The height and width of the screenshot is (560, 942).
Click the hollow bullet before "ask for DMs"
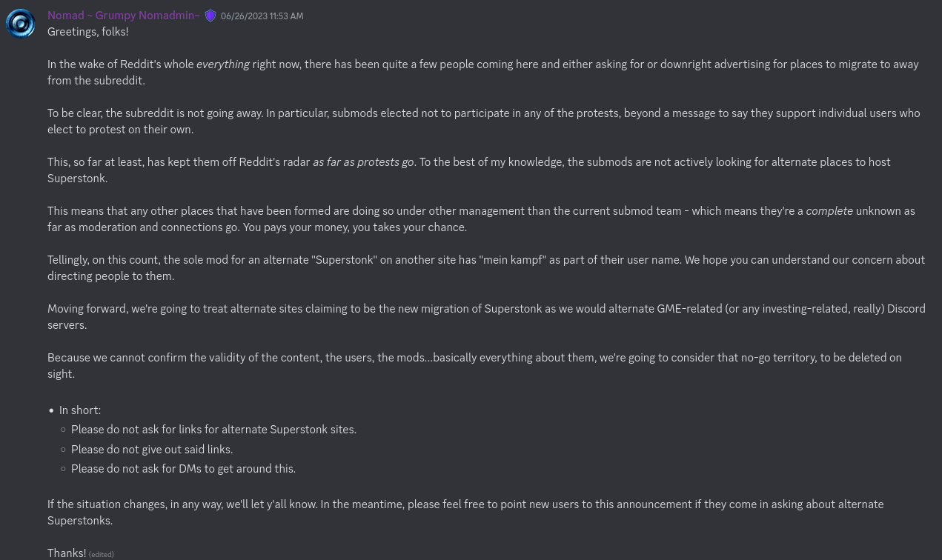(x=63, y=469)
